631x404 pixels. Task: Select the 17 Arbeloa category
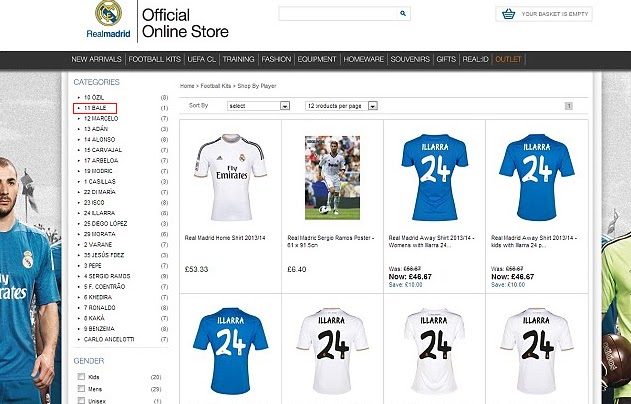point(101,160)
